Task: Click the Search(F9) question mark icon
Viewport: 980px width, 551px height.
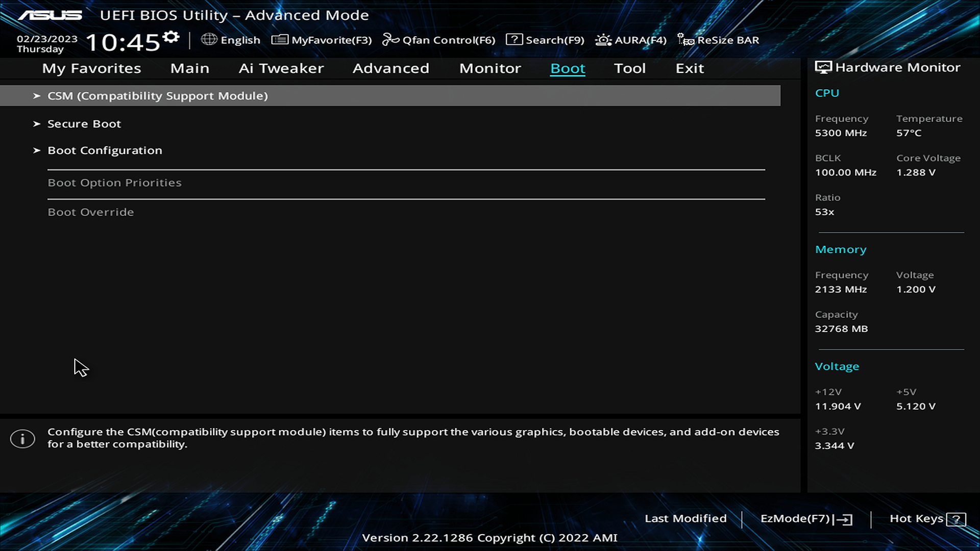Action: (514, 40)
